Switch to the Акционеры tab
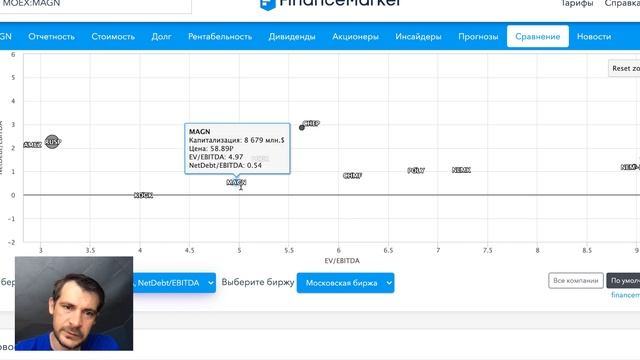640x360 pixels. pos(355,36)
